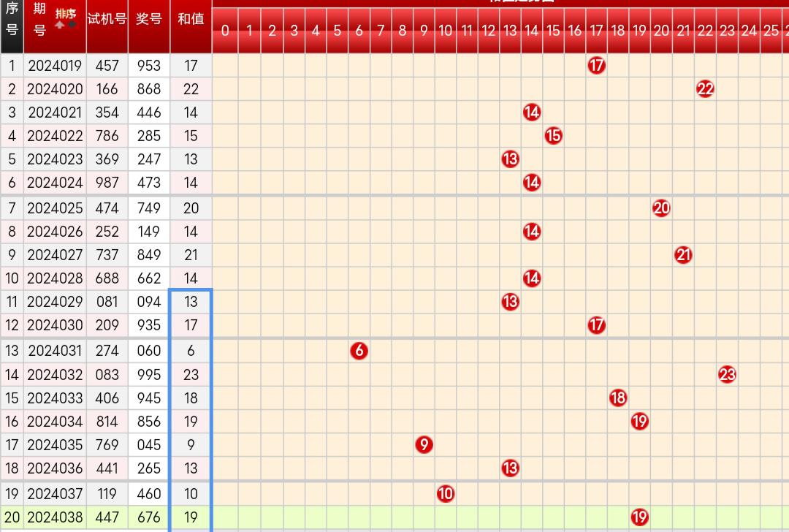Click the 序号 column header
The image size is (789, 532).
click(x=12, y=20)
